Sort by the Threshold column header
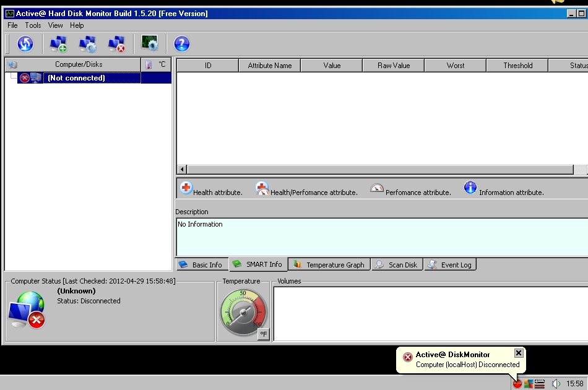 coord(517,65)
